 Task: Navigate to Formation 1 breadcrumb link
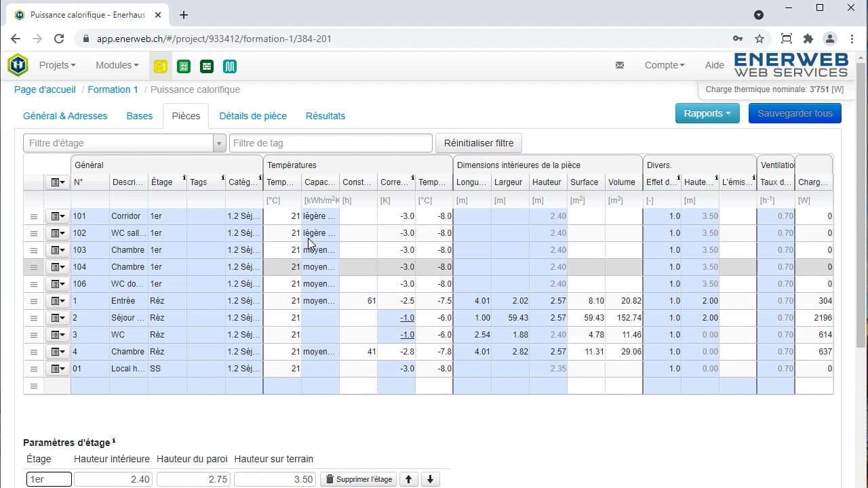(113, 89)
